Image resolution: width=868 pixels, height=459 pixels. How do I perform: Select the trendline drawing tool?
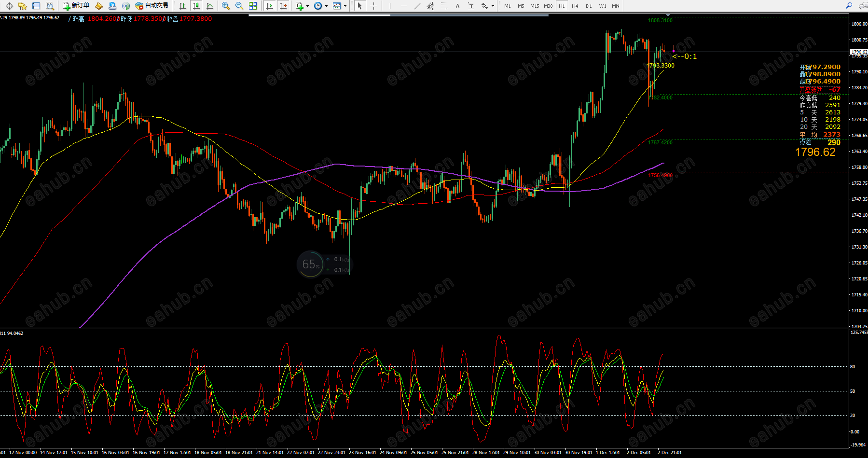pyautogui.click(x=417, y=6)
